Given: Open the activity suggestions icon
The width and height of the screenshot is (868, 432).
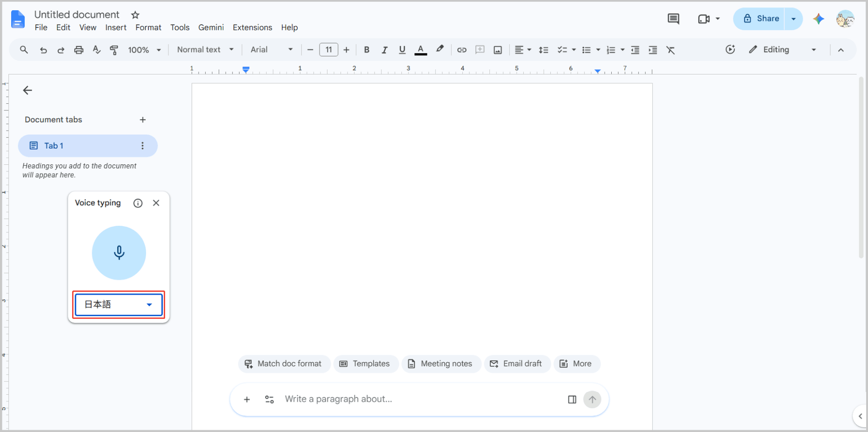Looking at the screenshot, I should point(730,49).
